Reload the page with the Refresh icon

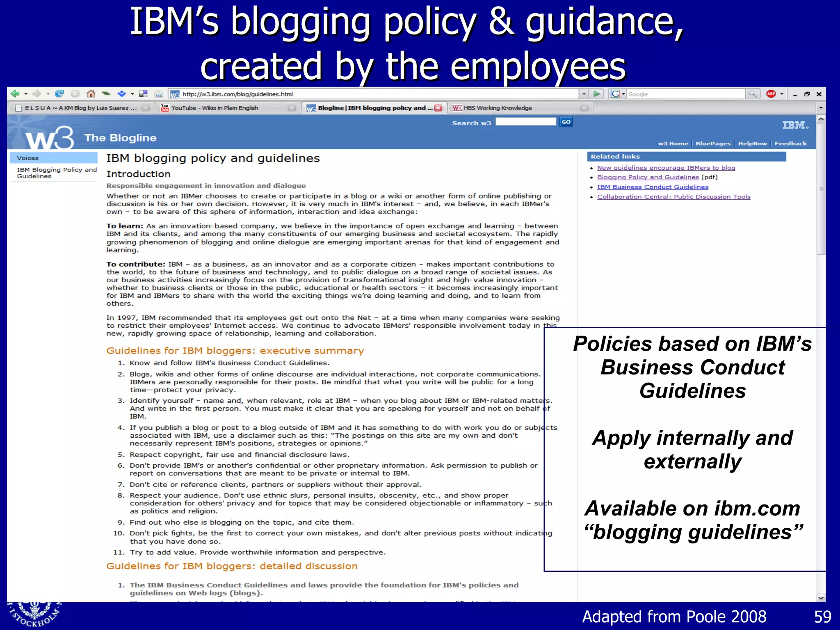[x=59, y=94]
